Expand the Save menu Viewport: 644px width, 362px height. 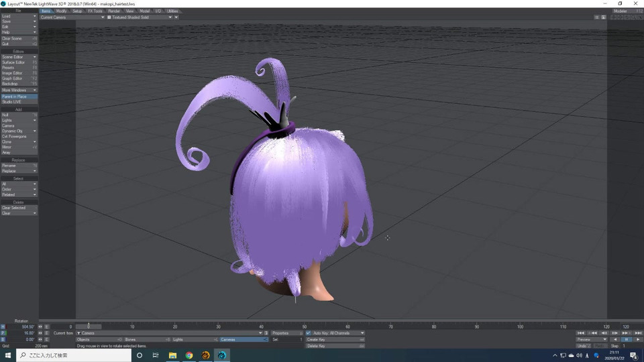[19, 21]
